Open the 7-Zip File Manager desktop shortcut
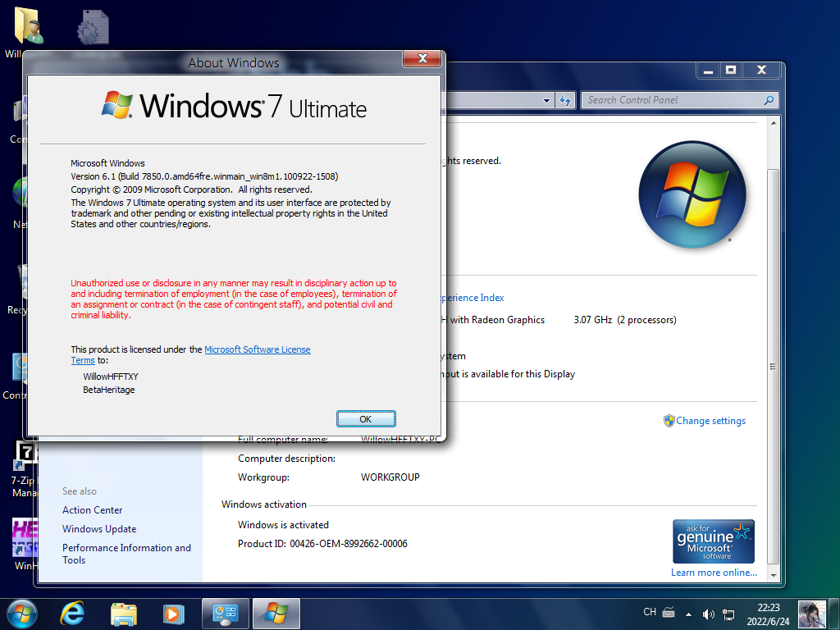The width and height of the screenshot is (840, 630). (25, 468)
